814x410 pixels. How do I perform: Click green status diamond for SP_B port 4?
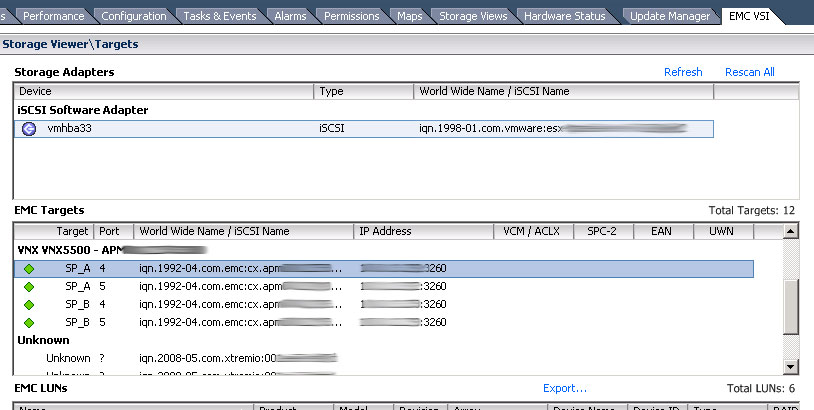[29, 305]
